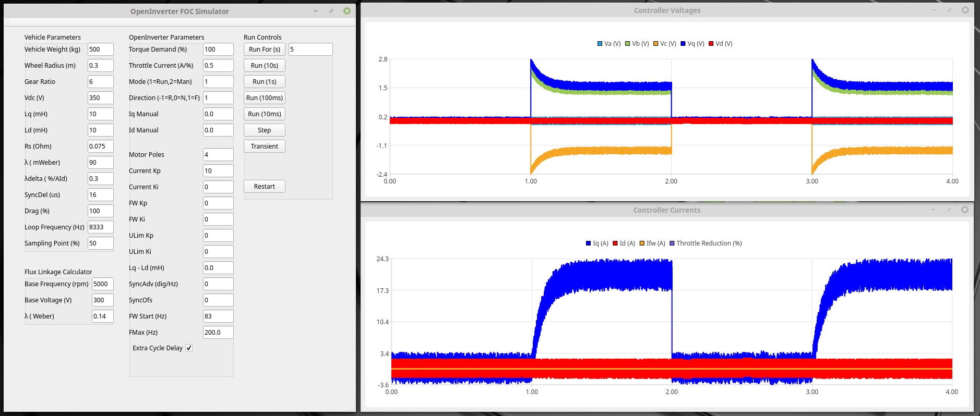Click the Run For seconds value field
The width and height of the screenshot is (980, 416).
tap(310, 50)
